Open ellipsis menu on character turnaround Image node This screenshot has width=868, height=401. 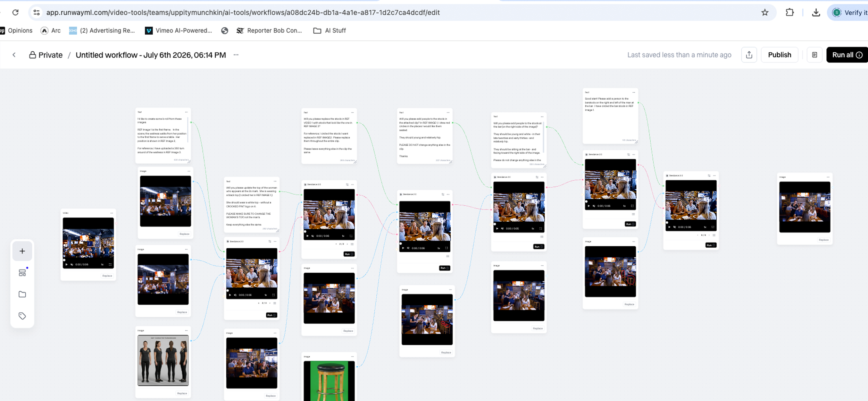tap(186, 330)
